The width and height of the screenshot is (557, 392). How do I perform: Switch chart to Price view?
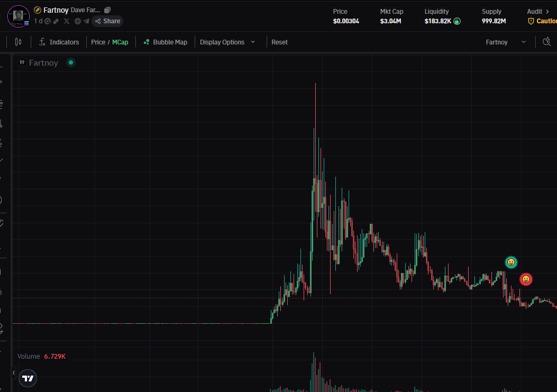[x=98, y=42]
